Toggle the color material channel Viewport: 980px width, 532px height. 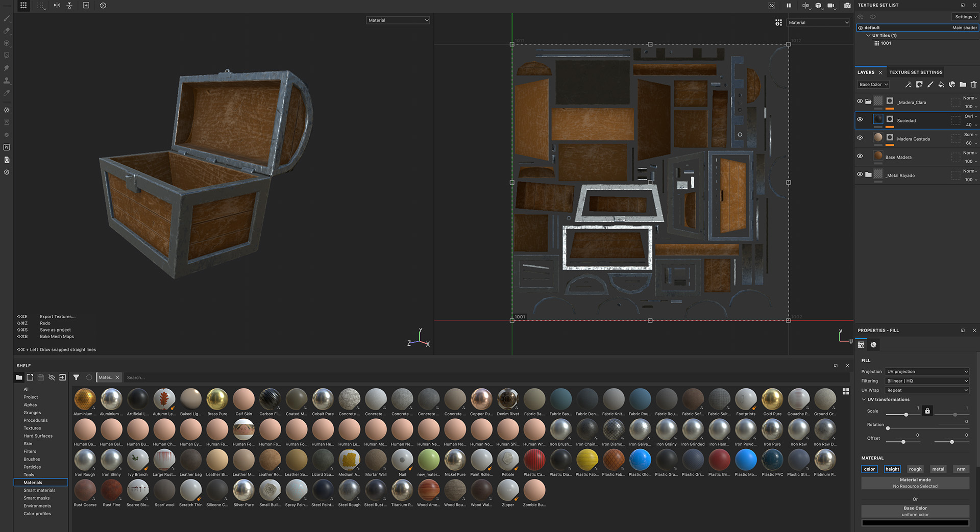[870, 469]
